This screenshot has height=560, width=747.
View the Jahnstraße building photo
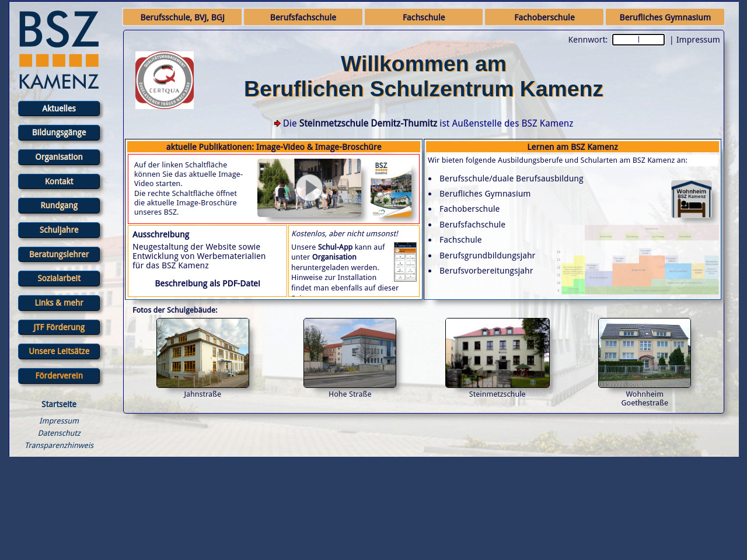203,353
